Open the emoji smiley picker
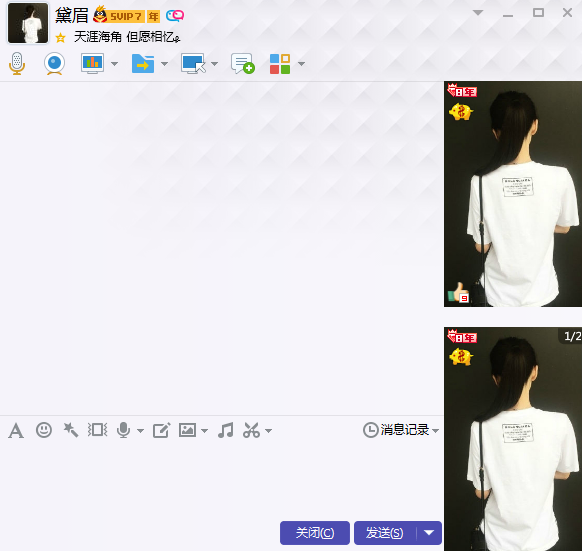The image size is (582, 551). 44,430
